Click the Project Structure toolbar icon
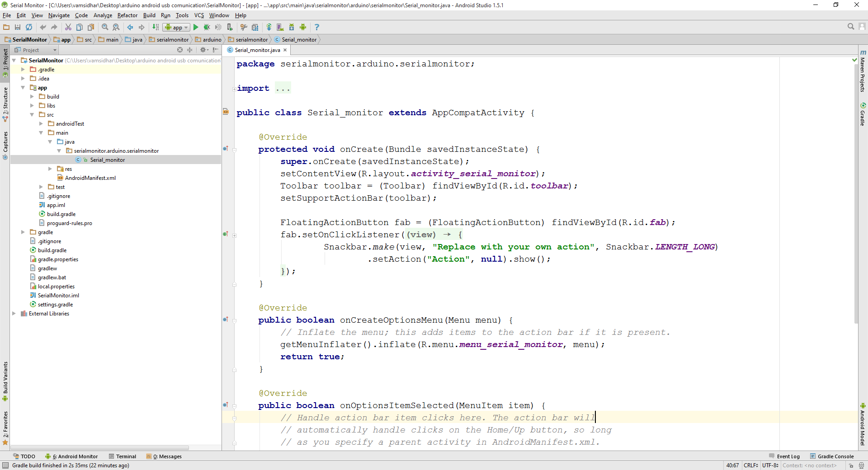 pos(255,27)
